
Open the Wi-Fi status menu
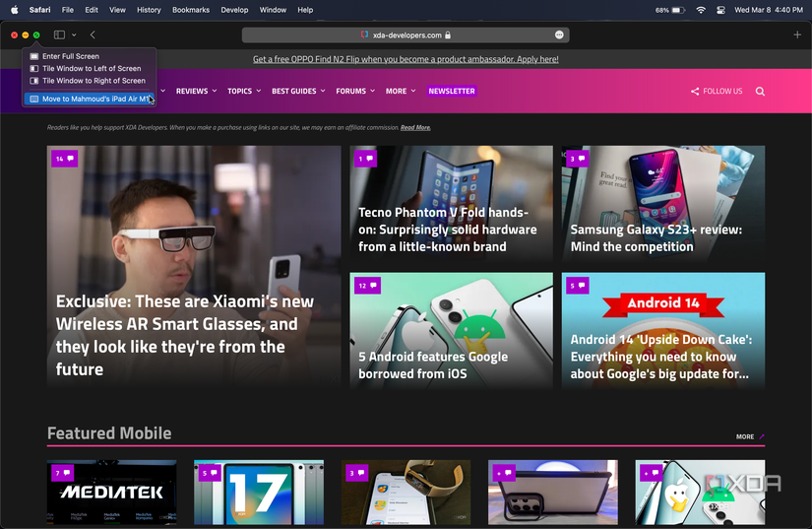[x=701, y=10]
